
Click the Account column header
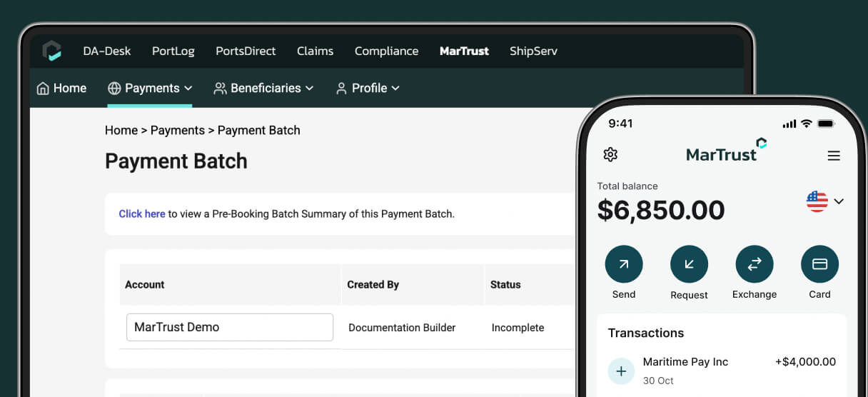pos(145,284)
